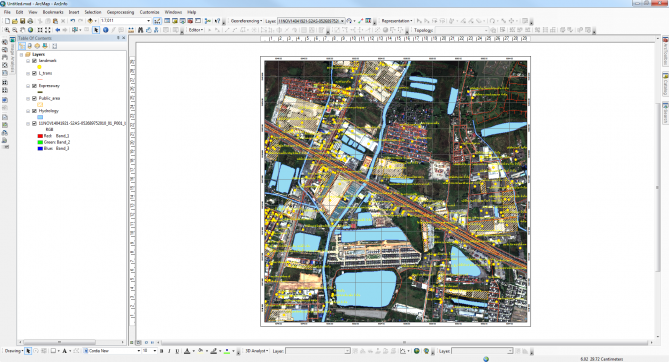Go back to previous extent
This screenshot has width=669, height=362.
(x=58, y=30)
